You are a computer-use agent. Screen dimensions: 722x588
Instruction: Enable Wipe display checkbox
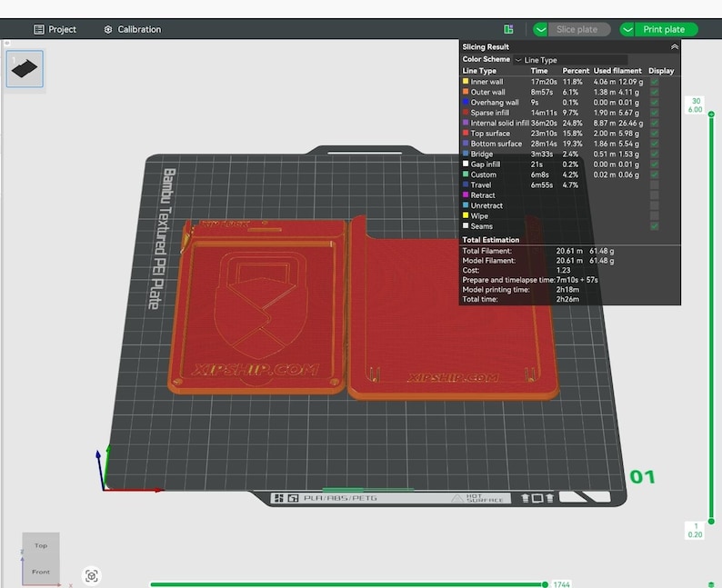pyautogui.click(x=655, y=215)
